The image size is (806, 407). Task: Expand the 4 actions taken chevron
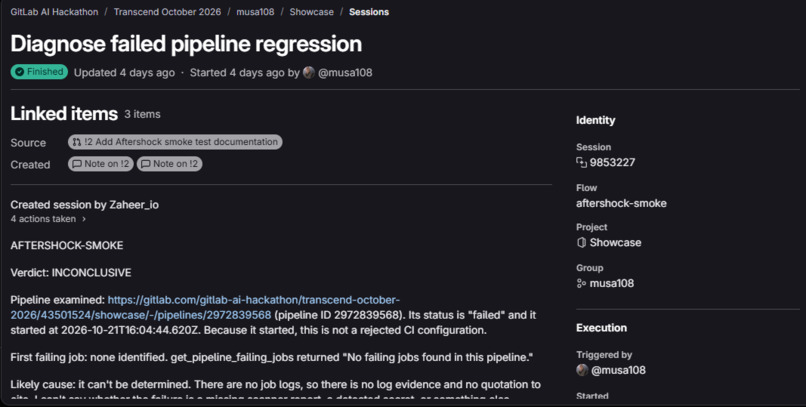tap(84, 219)
